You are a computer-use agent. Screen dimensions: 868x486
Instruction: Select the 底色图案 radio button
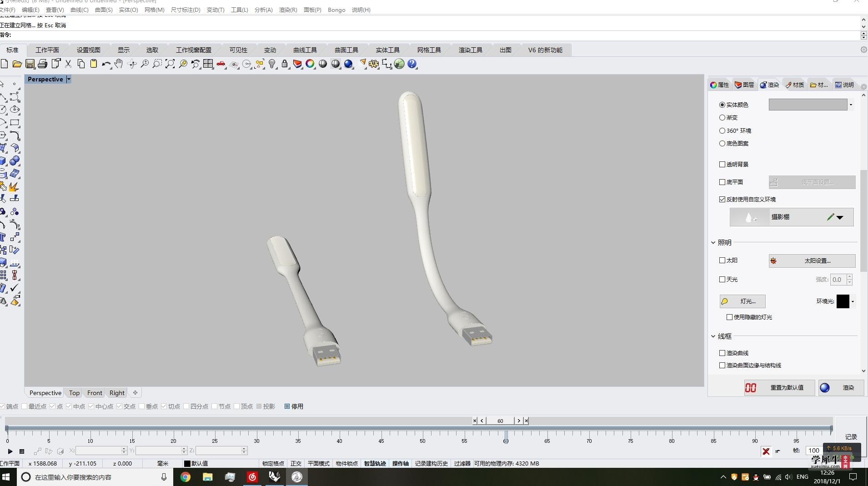coord(722,143)
